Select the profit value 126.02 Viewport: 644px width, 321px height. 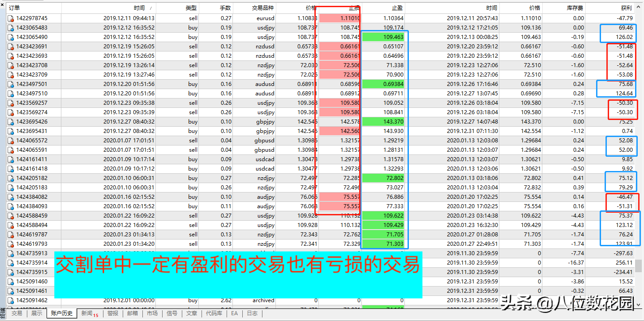click(625, 37)
